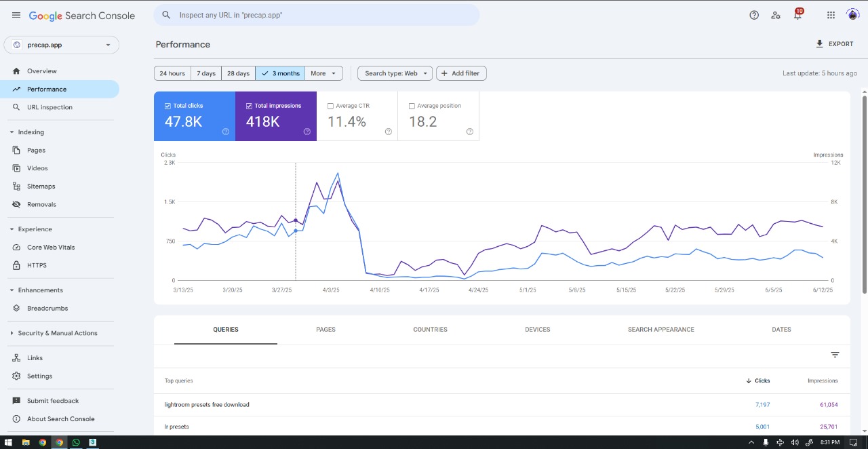This screenshot has height=449, width=868.
Task: Open About Search Console
Action: [x=60, y=419]
